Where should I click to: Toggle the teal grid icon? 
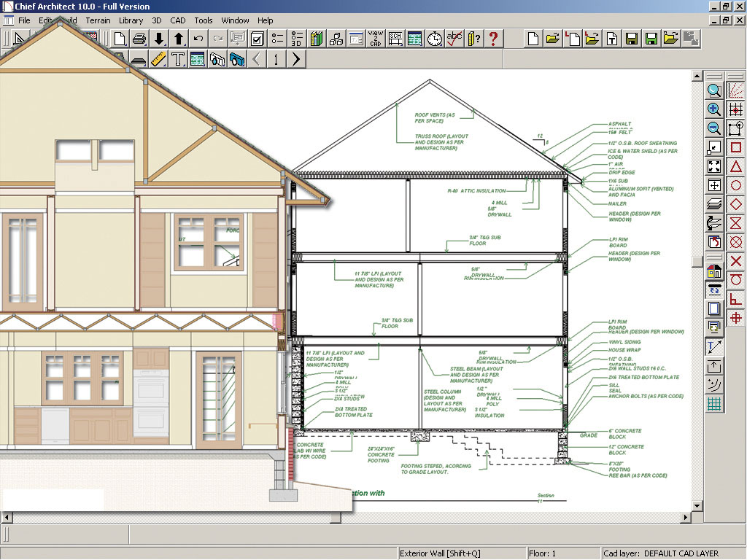(x=713, y=404)
